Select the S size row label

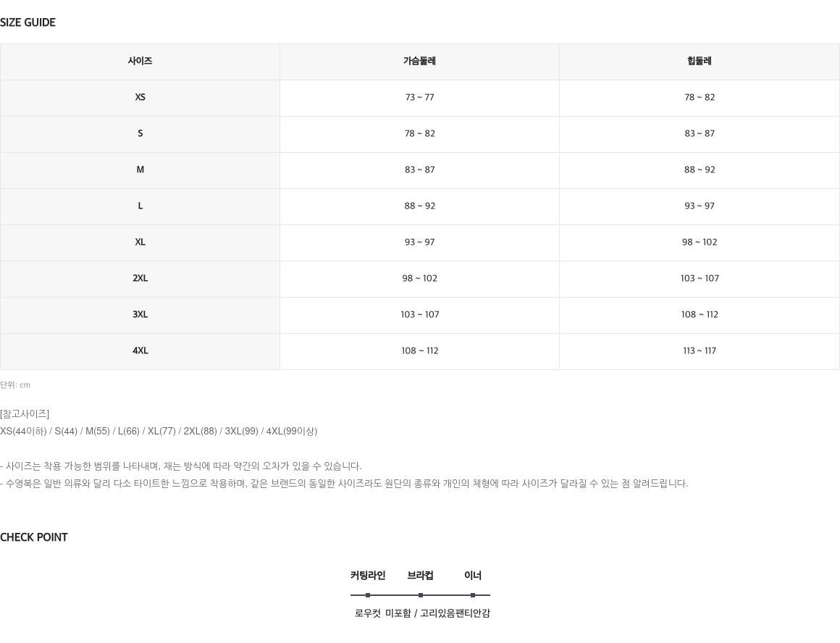coord(140,133)
